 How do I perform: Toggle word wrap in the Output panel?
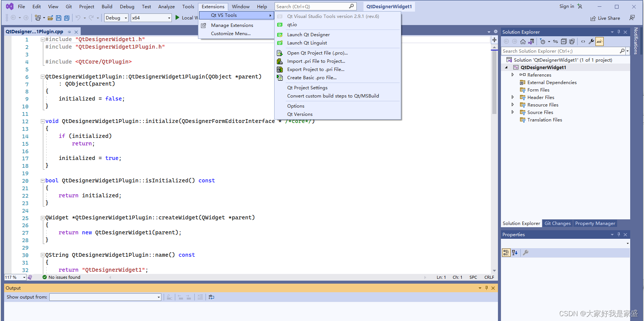click(211, 297)
